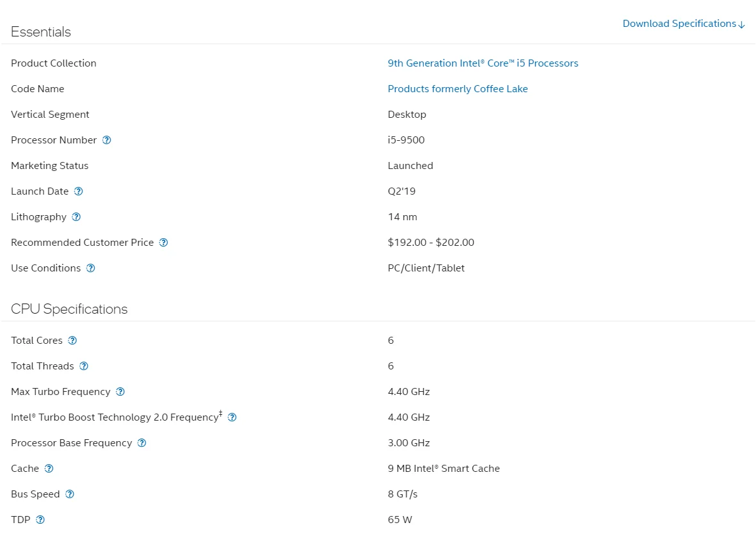This screenshot has width=756, height=541.
Task: Click the help icon beside Launch Date
Action: coord(79,191)
